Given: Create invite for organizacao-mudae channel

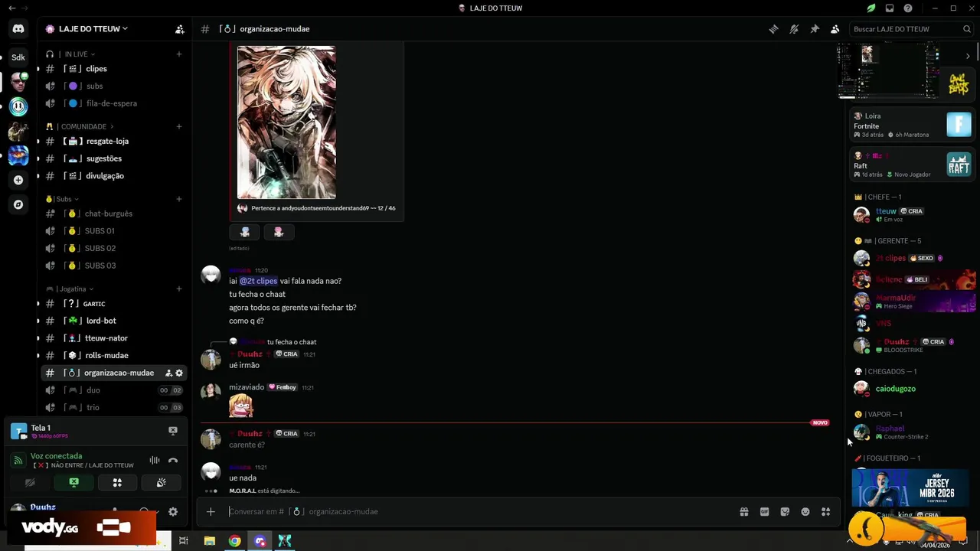Looking at the screenshot, I should [x=168, y=373].
